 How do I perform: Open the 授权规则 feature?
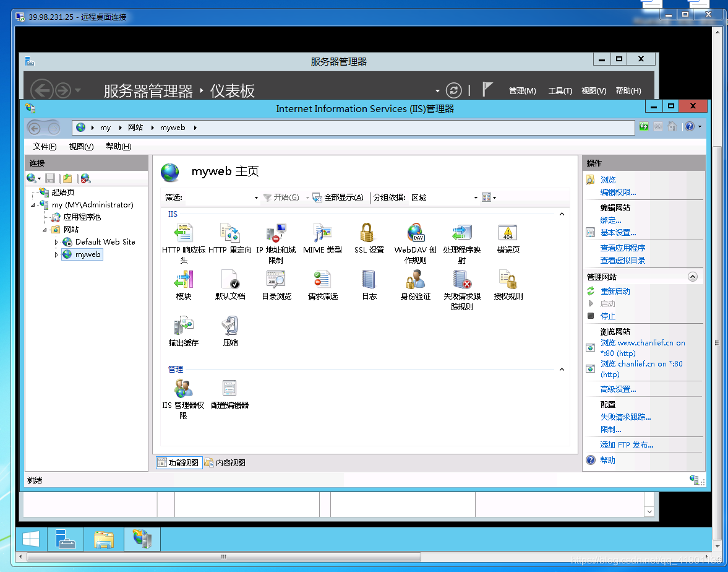point(508,285)
